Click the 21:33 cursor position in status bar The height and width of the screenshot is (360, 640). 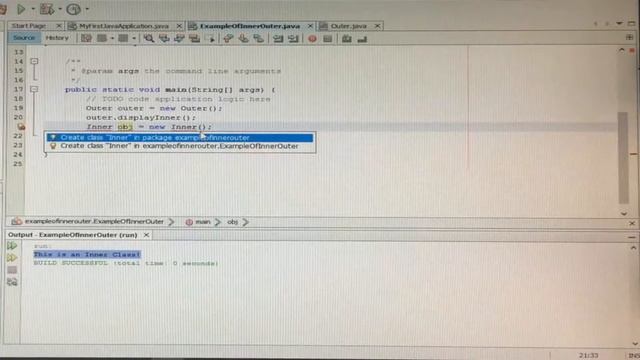pos(588,356)
